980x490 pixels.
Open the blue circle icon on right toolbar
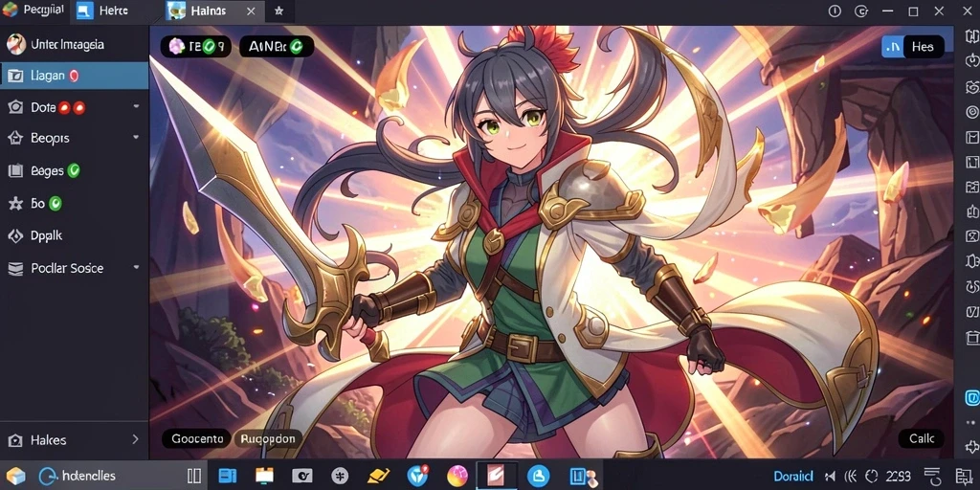972,397
